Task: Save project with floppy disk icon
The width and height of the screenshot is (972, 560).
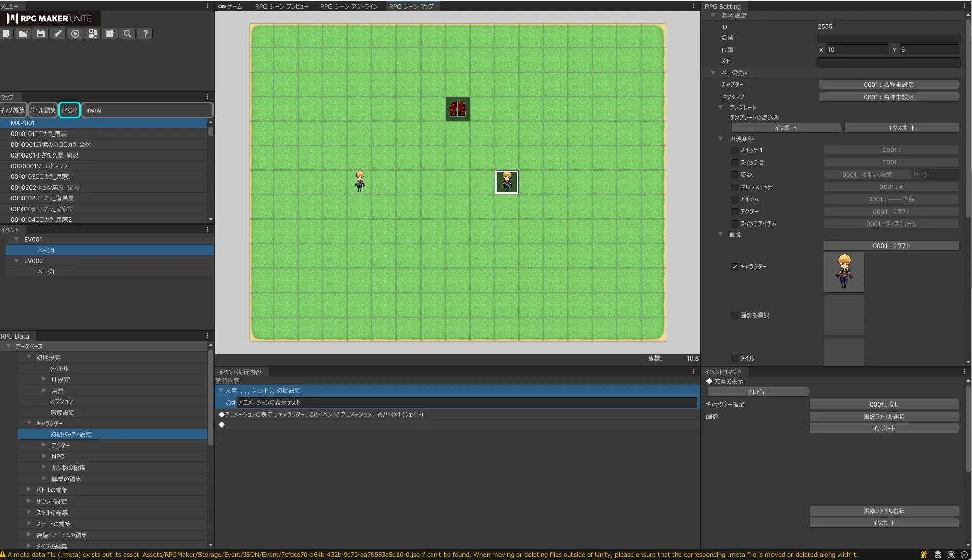Action: click(x=40, y=34)
